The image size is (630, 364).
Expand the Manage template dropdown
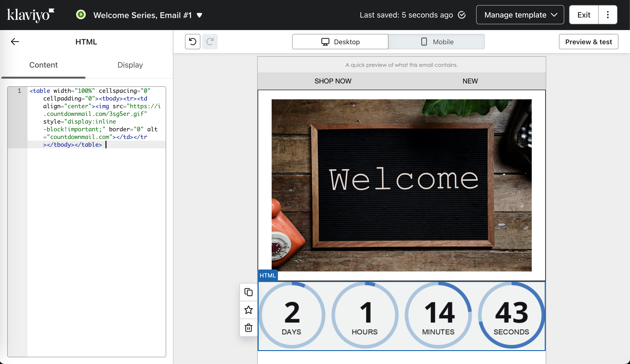click(520, 15)
